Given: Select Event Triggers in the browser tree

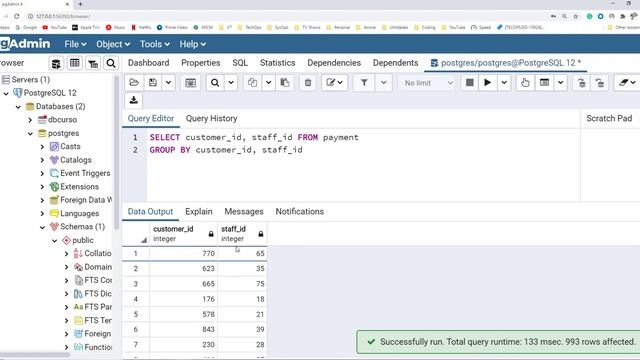Looking at the screenshot, I should (x=85, y=173).
